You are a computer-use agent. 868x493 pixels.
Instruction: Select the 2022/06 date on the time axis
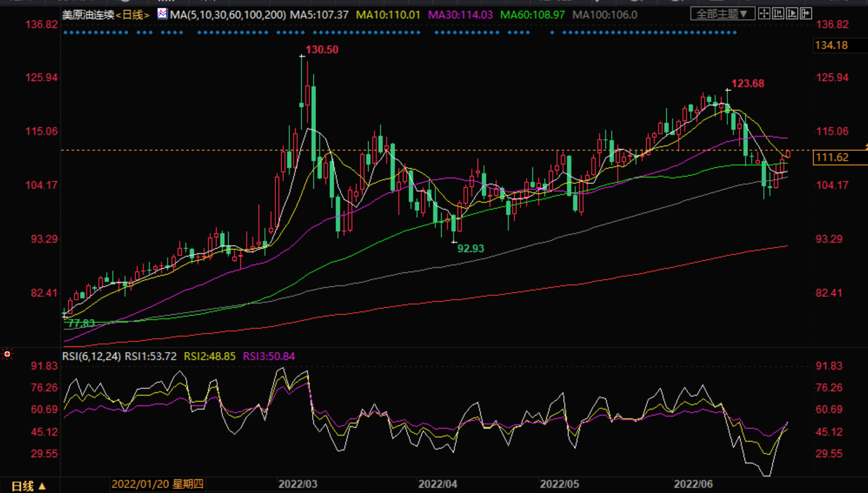click(693, 484)
